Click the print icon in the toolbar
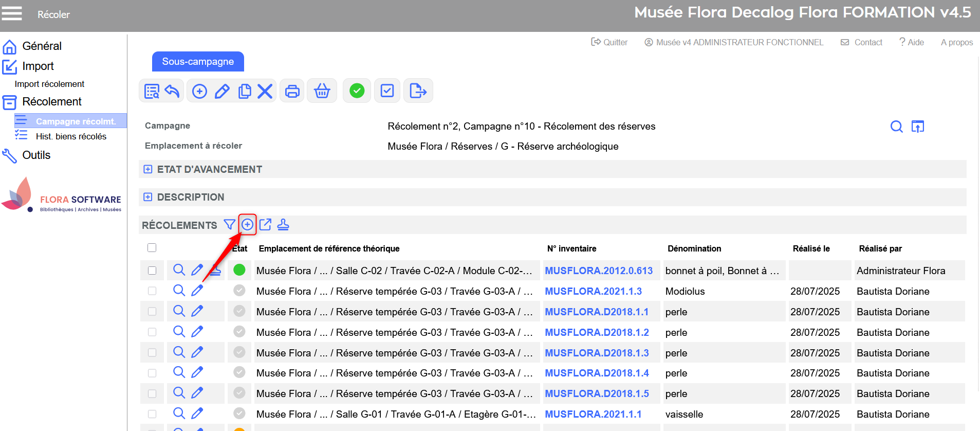 pos(292,92)
